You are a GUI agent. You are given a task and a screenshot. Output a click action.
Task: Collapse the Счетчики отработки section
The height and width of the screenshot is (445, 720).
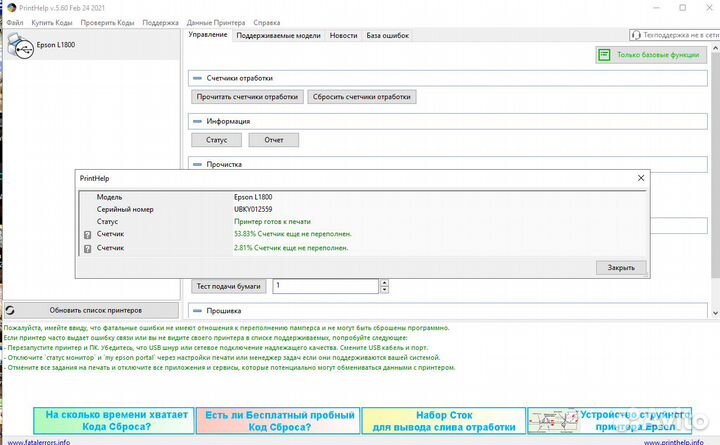pyautogui.click(x=197, y=77)
